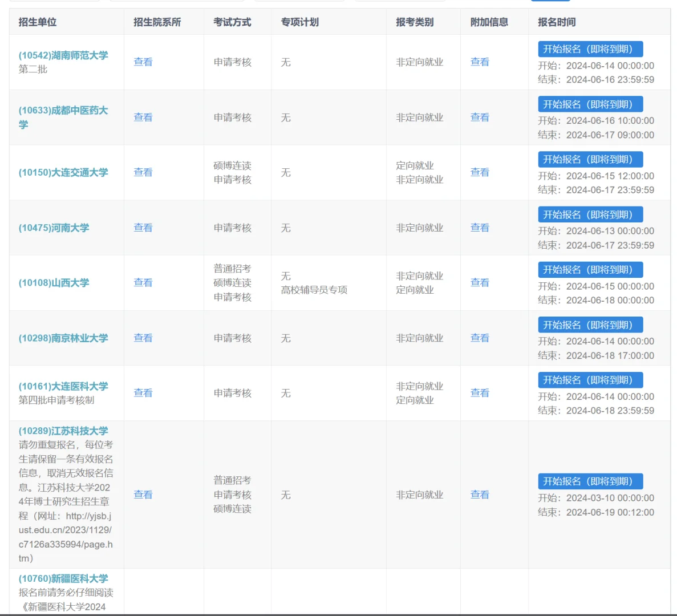Start registration (开始报名) for 大连交通大学
The image size is (677, 616).
590,159
